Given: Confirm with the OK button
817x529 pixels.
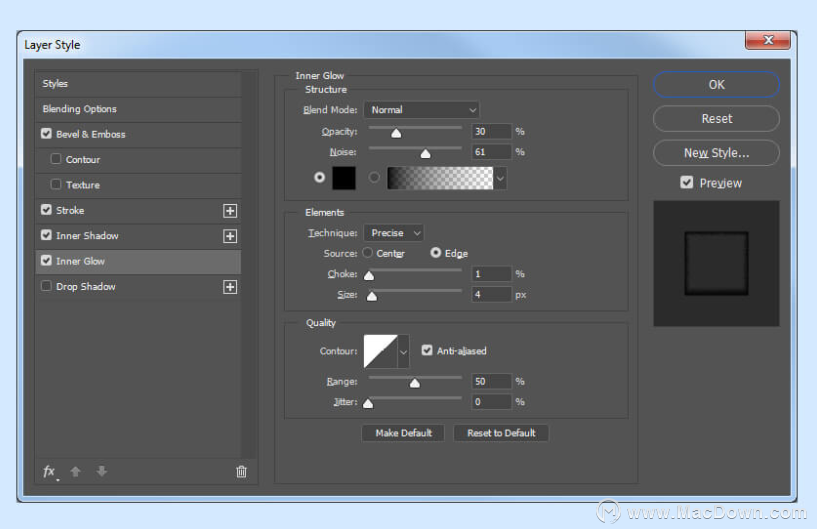Looking at the screenshot, I should (716, 84).
